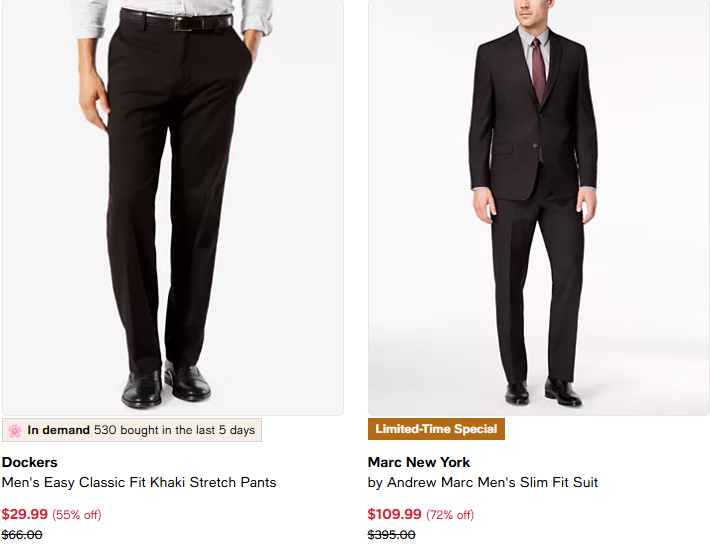The image size is (710, 545).
Task: Click the $29.99 sale price
Action: coord(25,515)
